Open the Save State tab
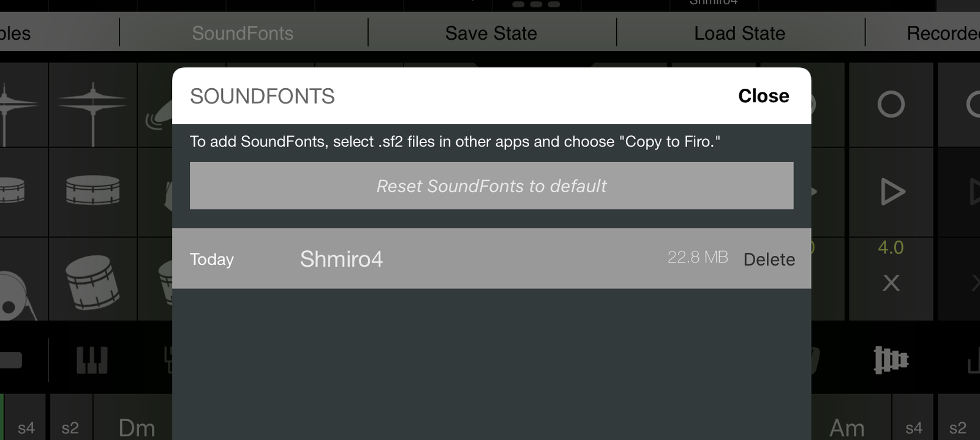The image size is (980, 440). point(491,33)
